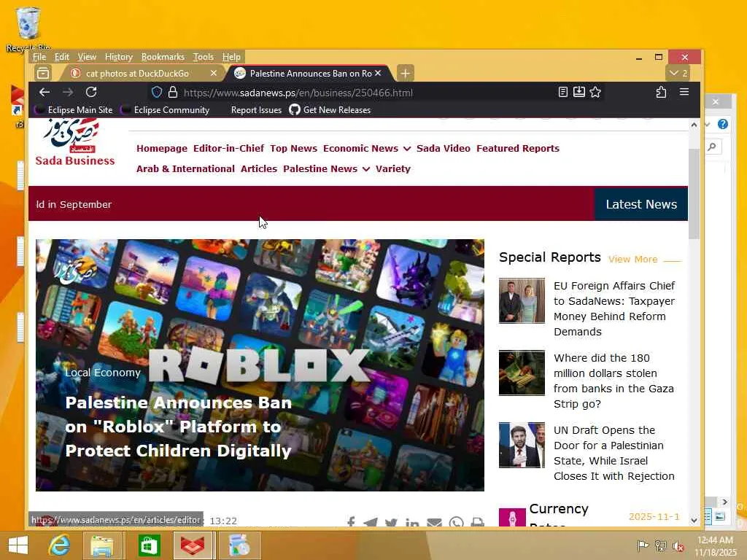The image size is (747, 560).
Task: Open Eclipse Main Site bookmark
Action: [74, 110]
